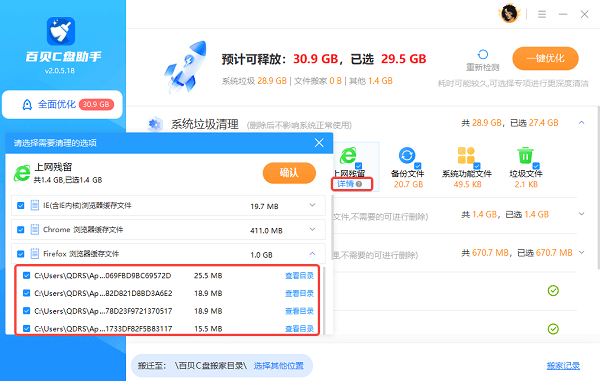The height and width of the screenshot is (381, 600).
Task: Click 选择其他位置 link
Action: click(279, 366)
